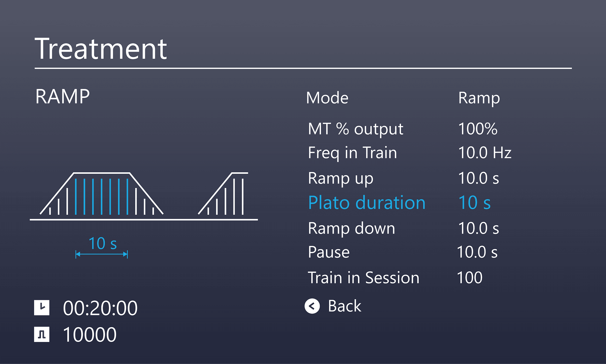The height and width of the screenshot is (364, 606).
Task: Click the 100% output value
Action: (x=478, y=129)
